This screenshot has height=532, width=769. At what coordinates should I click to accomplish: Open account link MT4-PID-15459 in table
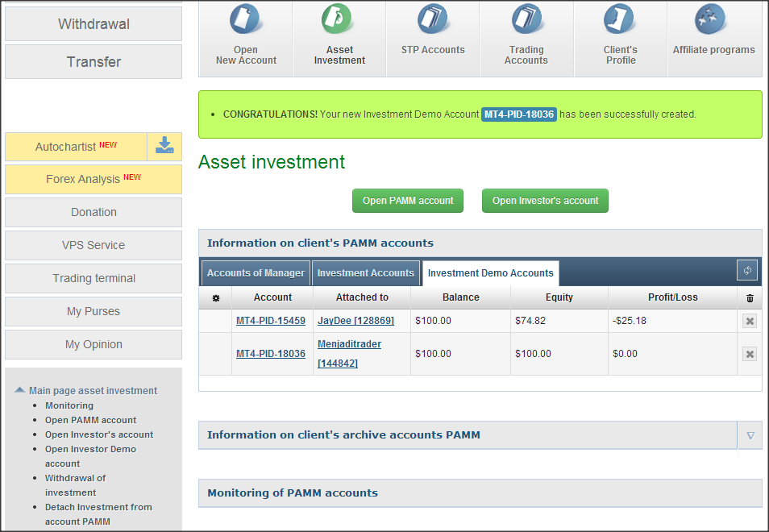(271, 321)
